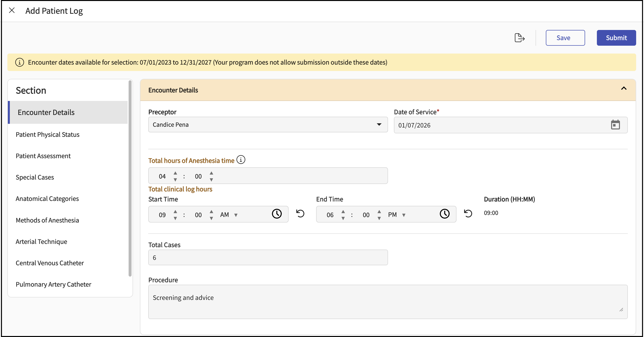Viewport: 644px width, 337px height.
Task: Increase End Time hour with up arrow
Action: (343, 212)
